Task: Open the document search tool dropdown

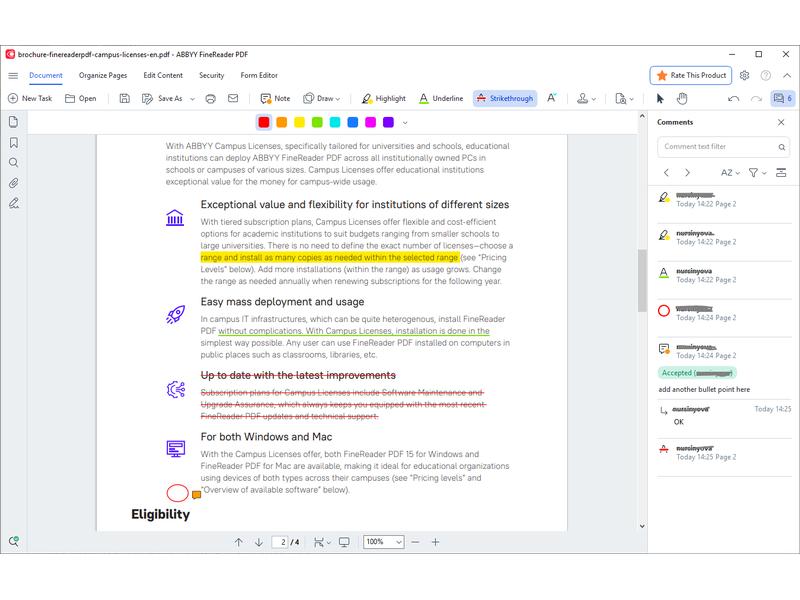Action: coord(624,98)
